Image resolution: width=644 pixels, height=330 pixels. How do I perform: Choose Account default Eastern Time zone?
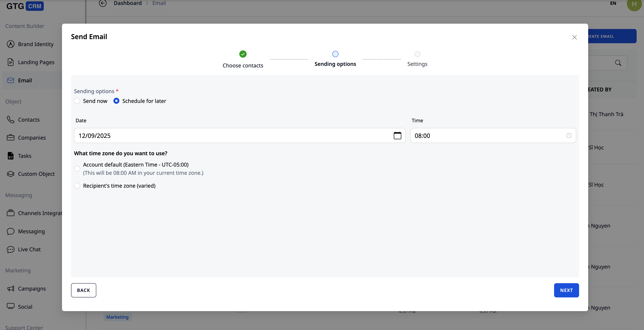(77, 169)
